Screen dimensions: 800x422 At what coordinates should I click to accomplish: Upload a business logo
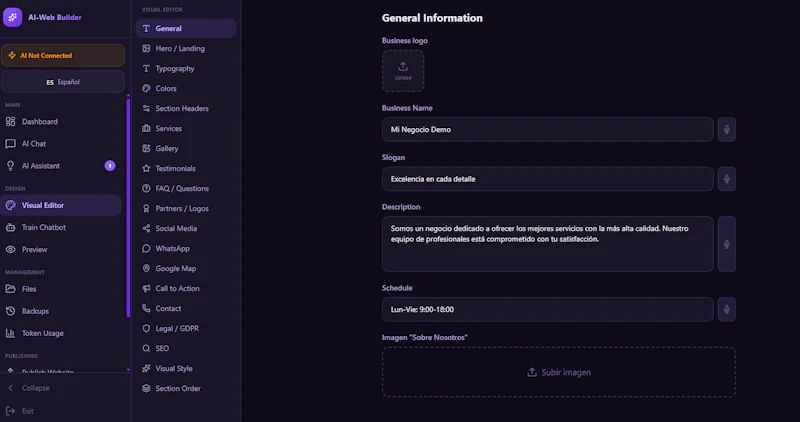[x=403, y=71]
